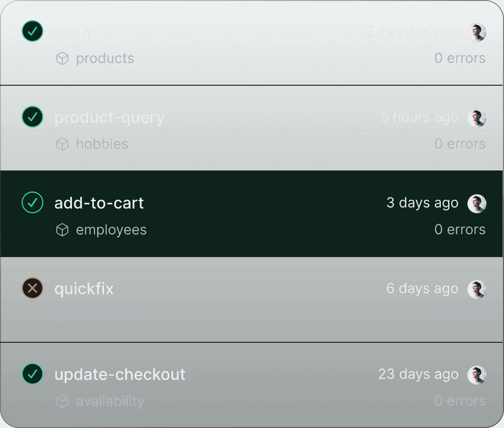Open the update-checkout branch
This screenshot has width=504, height=428.
(x=120, y=374)
